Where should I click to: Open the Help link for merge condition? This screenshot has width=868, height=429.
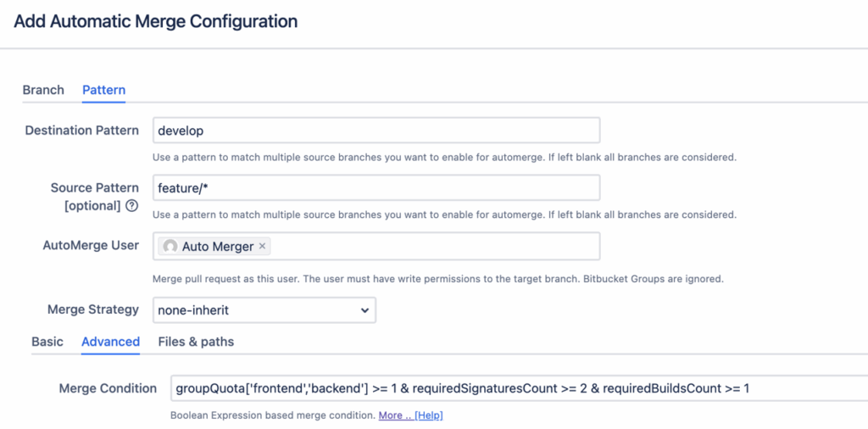point(428,415)
